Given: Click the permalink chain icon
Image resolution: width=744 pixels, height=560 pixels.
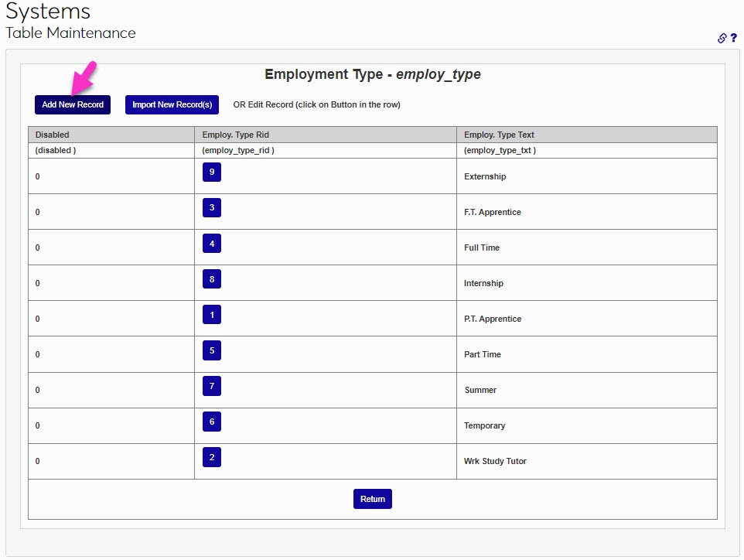Looking at the screenshot, I should pyautogui.click(x=722, y=38).
